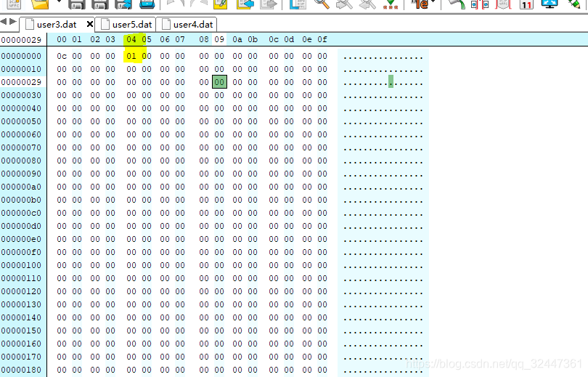Click row offset 000000a0
The width and height of the screenshot is (588, 377).
[x=21, y=187]
